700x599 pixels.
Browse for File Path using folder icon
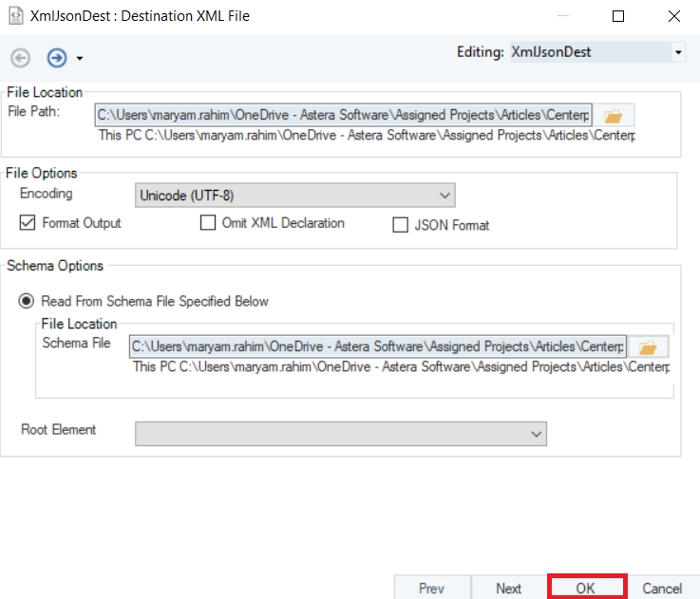pyautogui.click(x=614, y=116)
